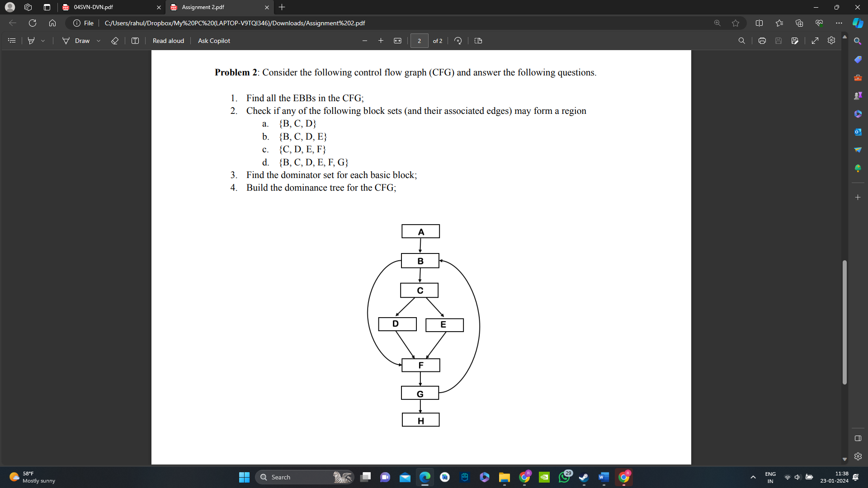The image size is (868, 488).
Task: Click the Ask Copilot button
Action: point(214,41)
